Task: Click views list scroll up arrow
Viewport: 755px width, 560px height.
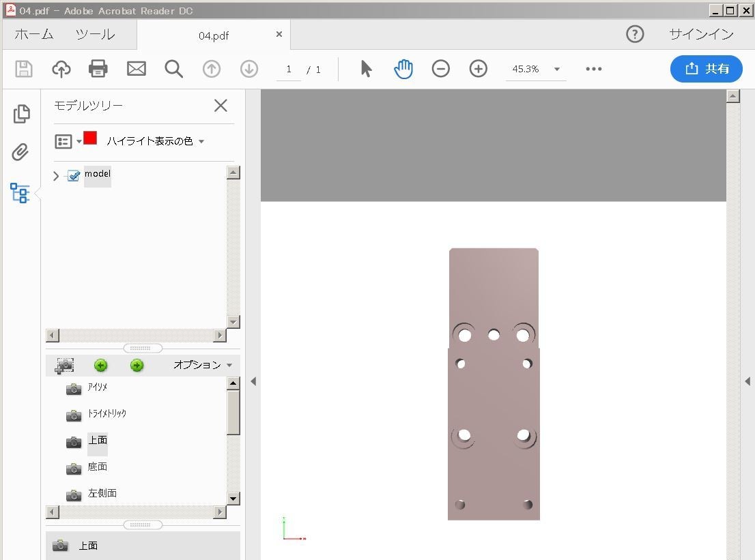Action: (x=233, y=383)
